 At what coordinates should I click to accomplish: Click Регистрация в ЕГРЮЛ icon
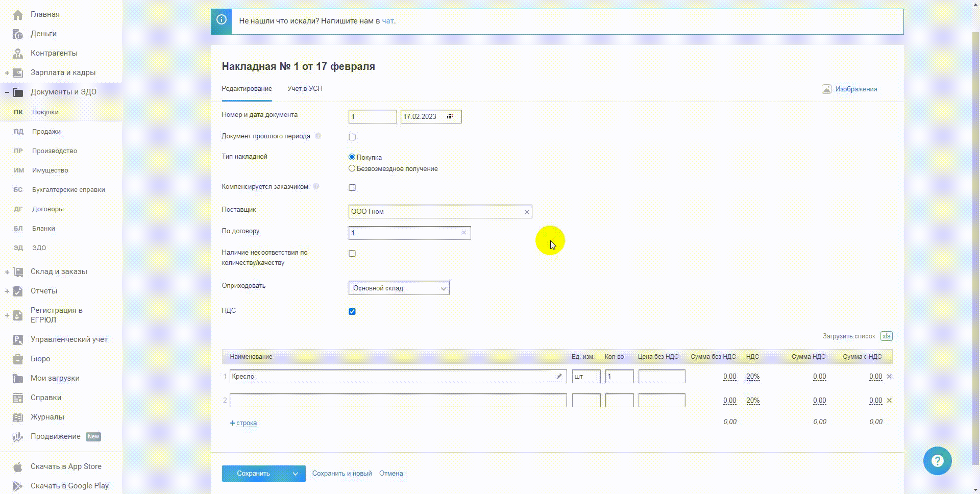(x=18, y=315)
